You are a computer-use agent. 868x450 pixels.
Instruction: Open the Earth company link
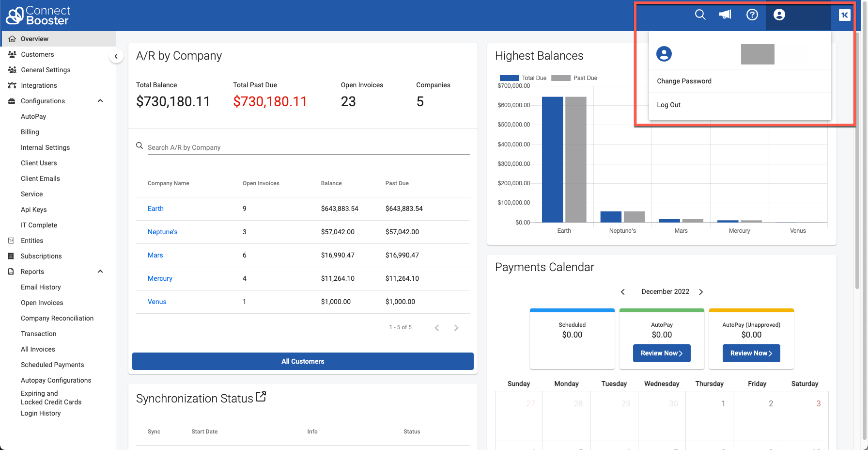[x=155, y=209]
